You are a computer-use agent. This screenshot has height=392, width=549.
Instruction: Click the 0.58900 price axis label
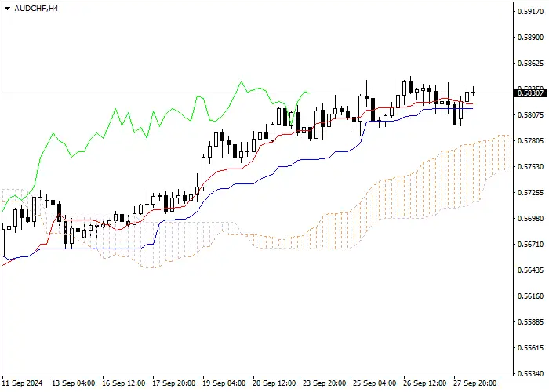531,37
